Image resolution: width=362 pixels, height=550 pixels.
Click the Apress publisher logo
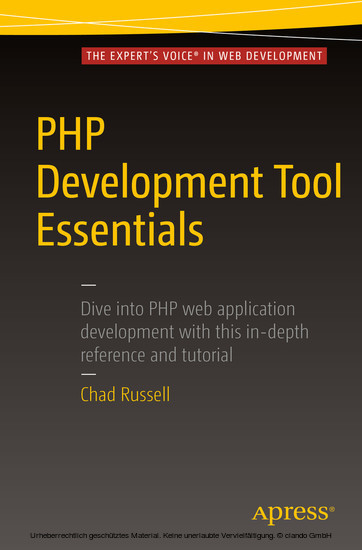293,514
